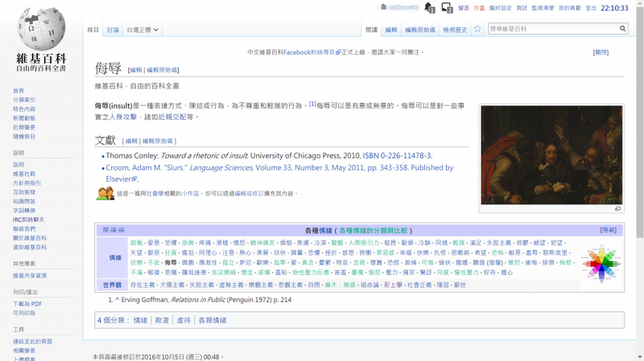Switch to the 條目 tab
Screen dimensions: 644x361
point(93,30)
